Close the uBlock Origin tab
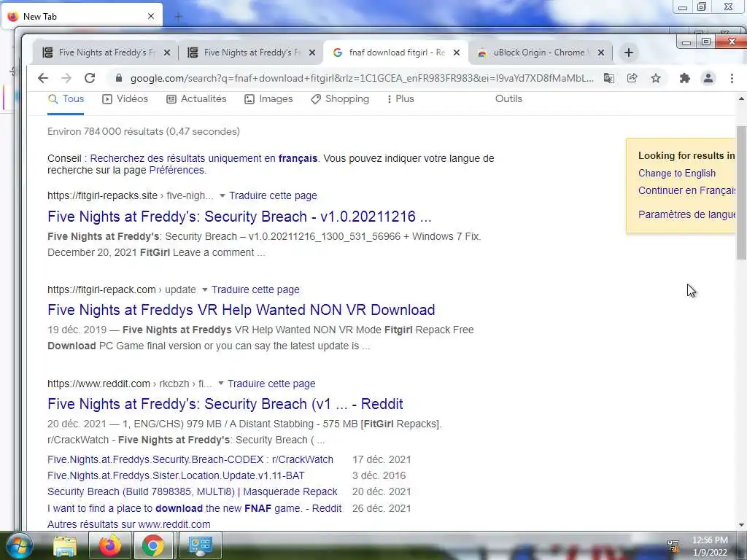This screenshot has width=747, height=560. coord(601,52)
